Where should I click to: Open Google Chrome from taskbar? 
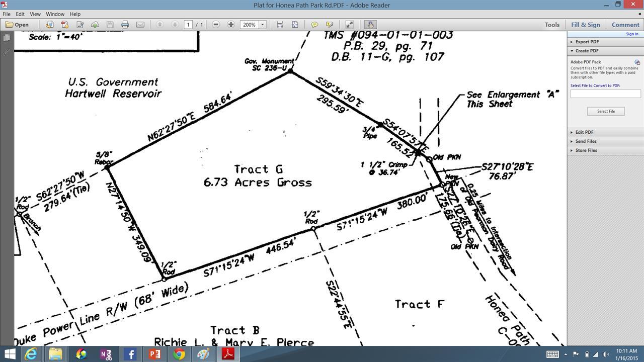(x=179, y=354)
